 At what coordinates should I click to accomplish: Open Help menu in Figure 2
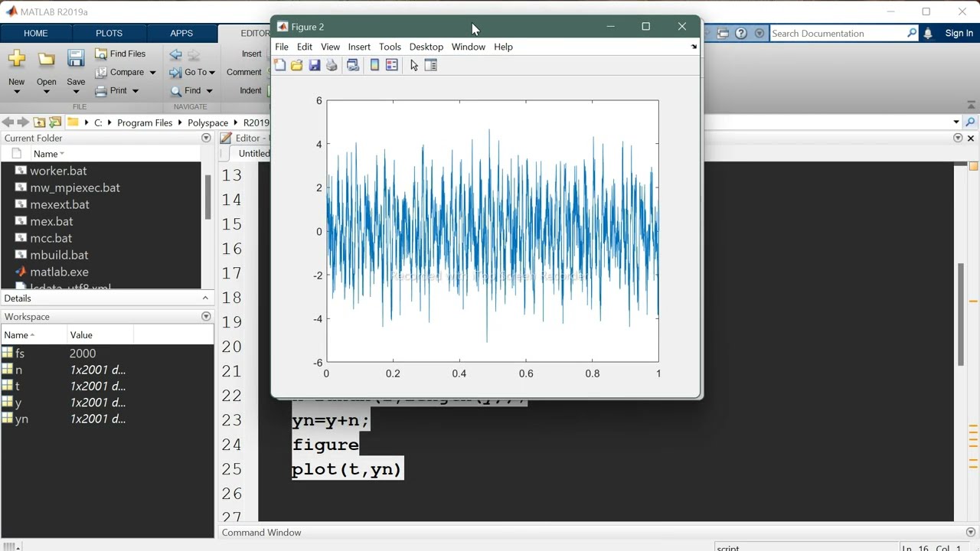click(x=503, y=47)
